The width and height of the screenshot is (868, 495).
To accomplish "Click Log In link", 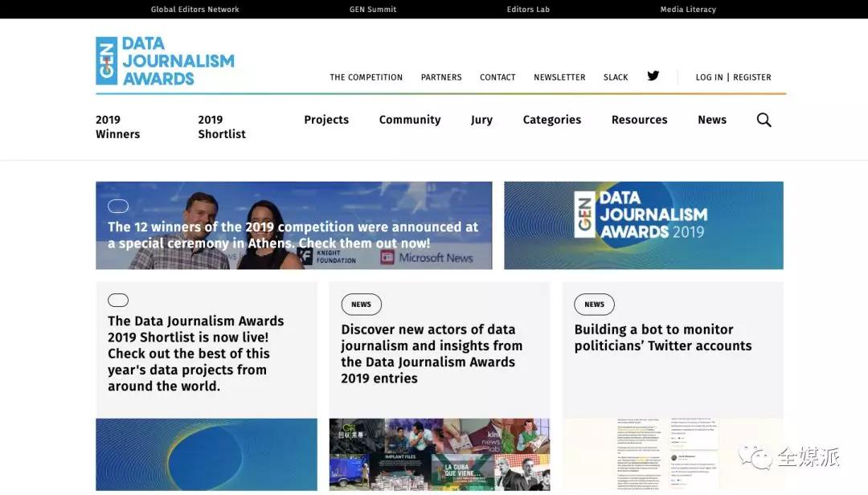I will click(x=709, y=77).
